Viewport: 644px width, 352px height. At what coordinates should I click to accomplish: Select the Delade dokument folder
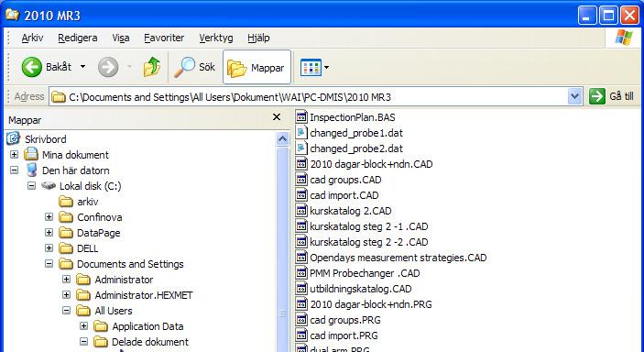point(150,342)
